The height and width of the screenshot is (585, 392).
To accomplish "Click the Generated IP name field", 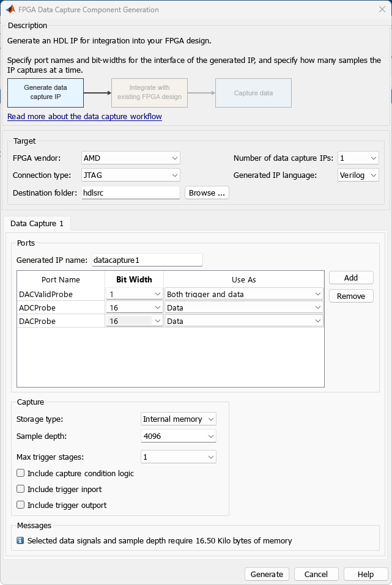I will tap(147, 260).
